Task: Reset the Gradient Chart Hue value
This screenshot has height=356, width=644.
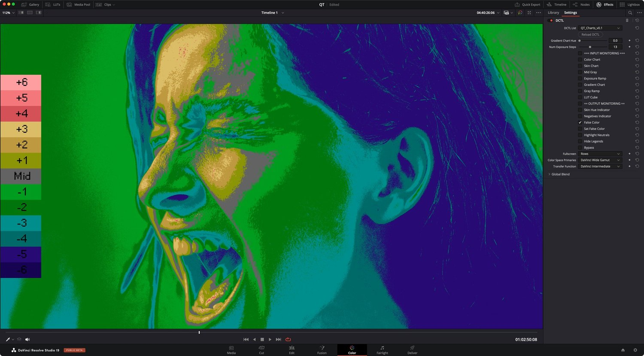Action: pyautogui.click(x=637, y=40)
